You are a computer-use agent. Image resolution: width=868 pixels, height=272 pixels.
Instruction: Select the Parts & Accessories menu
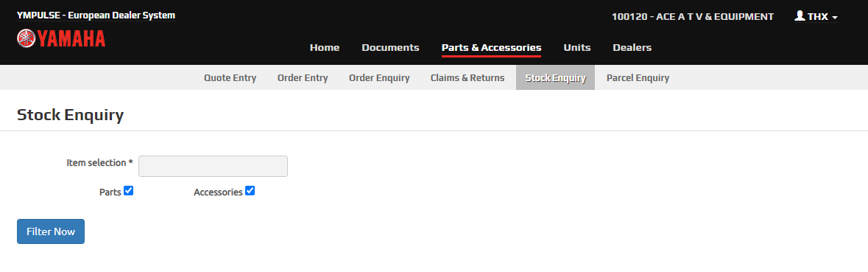(x=491, y=48)
